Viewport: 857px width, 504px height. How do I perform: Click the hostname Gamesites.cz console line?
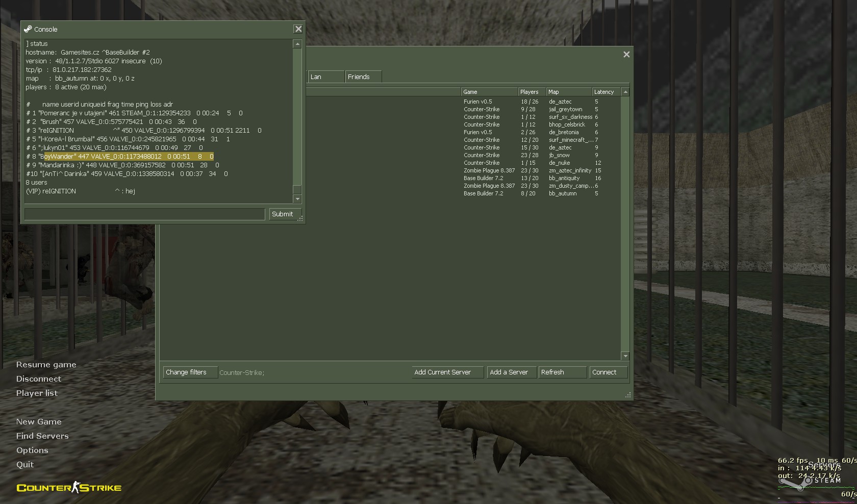[88, 53]
